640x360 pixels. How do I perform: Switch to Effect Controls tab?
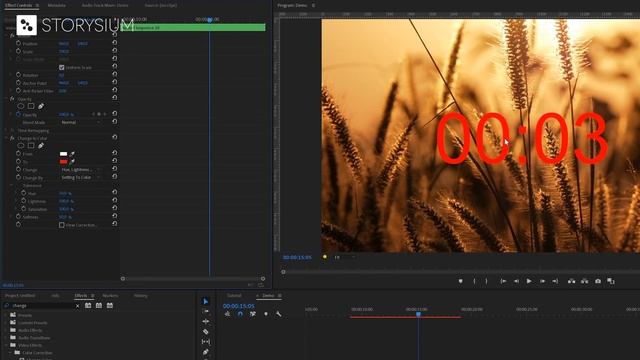click(18, 5)
